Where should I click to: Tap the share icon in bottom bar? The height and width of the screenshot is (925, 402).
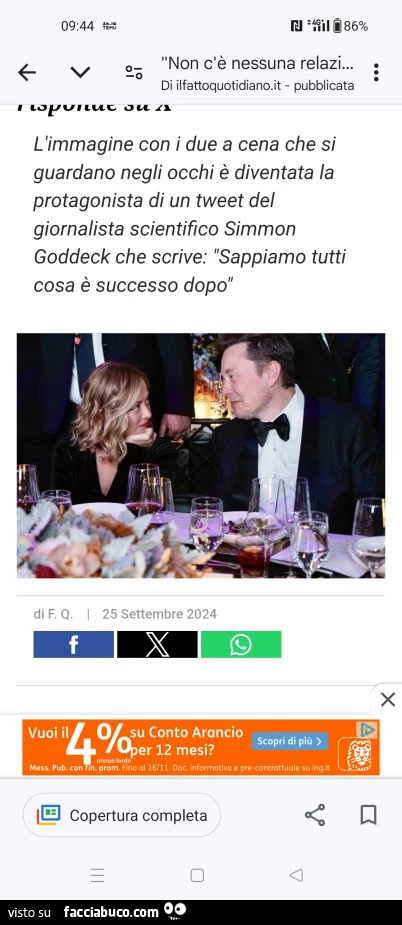[x=315, y=815]
